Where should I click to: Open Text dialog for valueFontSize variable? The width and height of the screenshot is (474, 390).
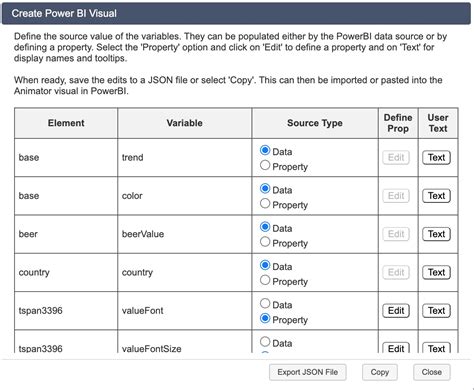pyautogui.click(x=436, y=348)
